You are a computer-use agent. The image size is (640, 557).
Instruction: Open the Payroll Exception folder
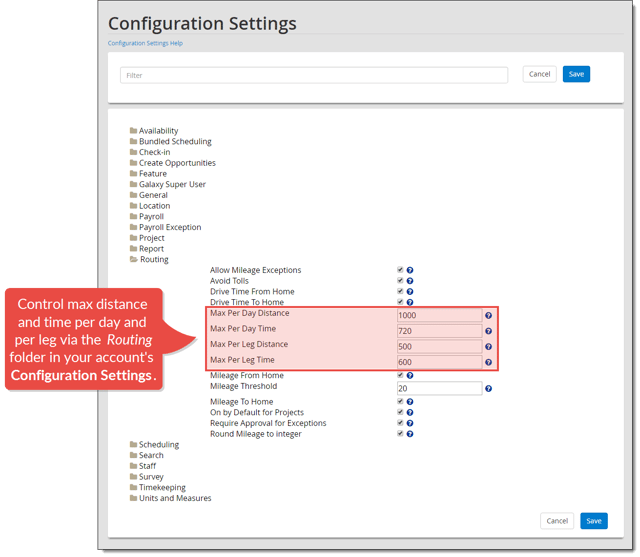click(165, 227)
